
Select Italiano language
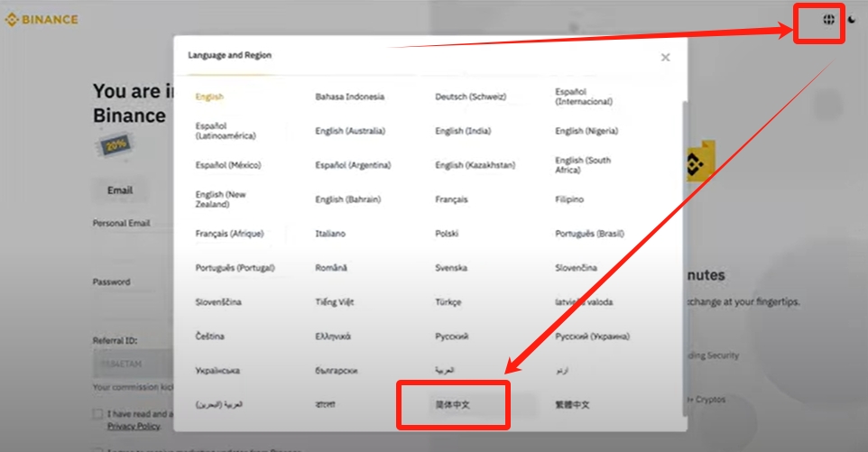tap(330, 234)
